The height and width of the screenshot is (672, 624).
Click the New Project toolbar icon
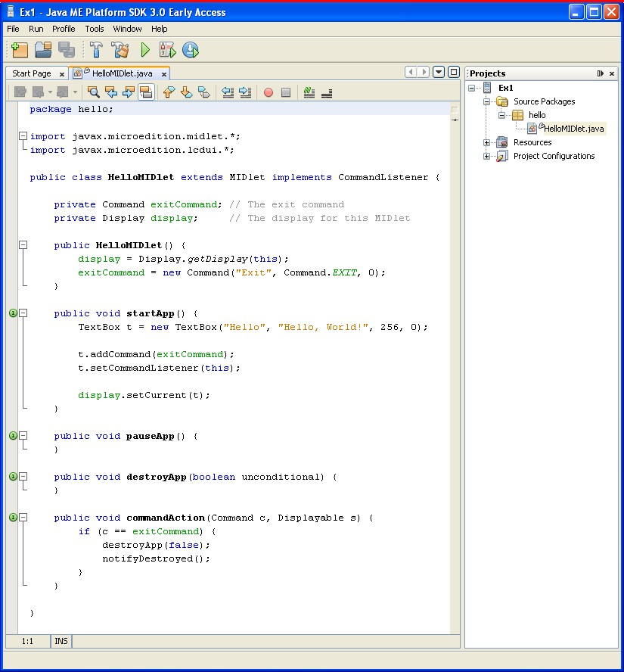click(x=19, y=50)
